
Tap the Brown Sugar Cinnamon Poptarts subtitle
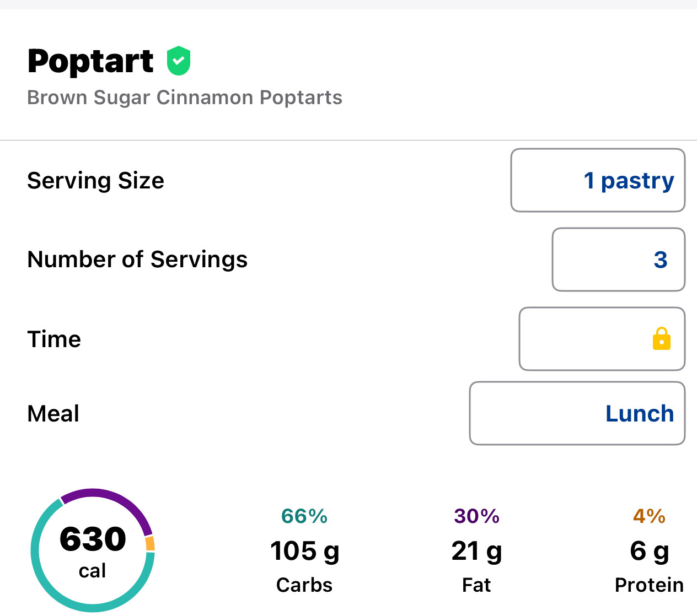[185, 98]
